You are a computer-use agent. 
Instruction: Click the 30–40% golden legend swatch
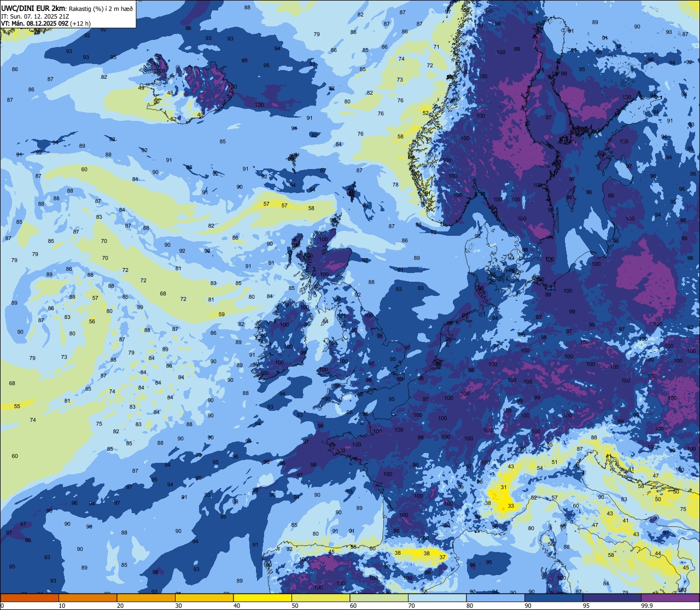click(x=204, y=597)
